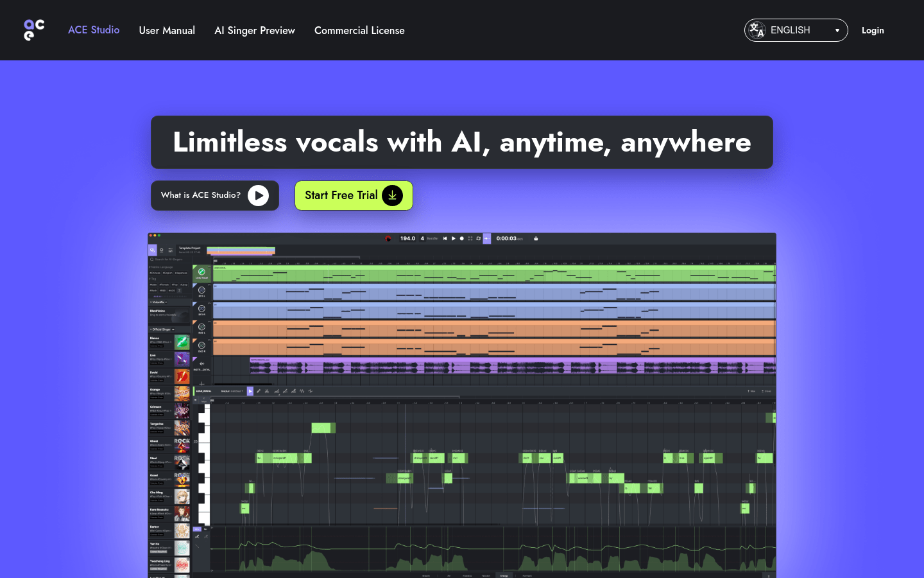Toggle the purple highlighted snap button

coord(486,238)
